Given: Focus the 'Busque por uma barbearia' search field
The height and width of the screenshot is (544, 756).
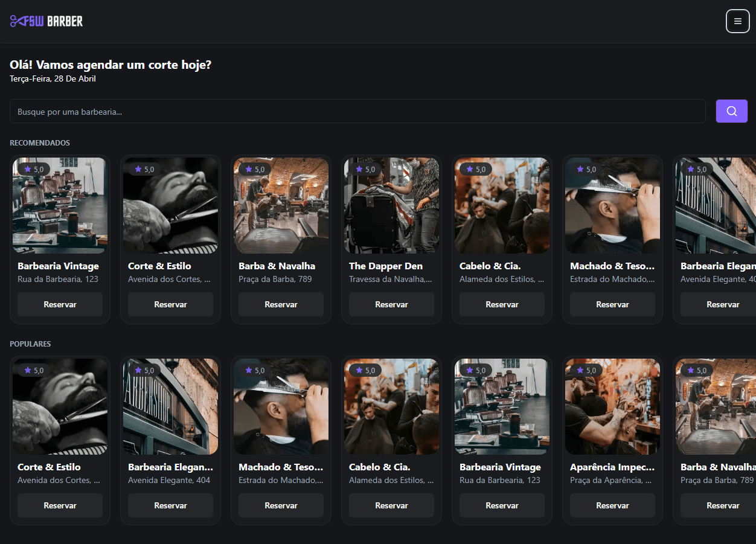Looking at the screenshot, I should point(357,111).
